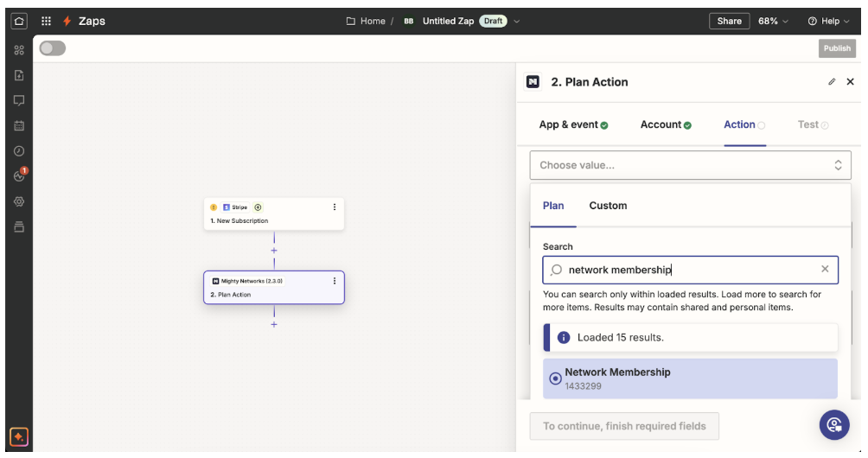Open the activity icon with notification badge

tap(20, 175)
